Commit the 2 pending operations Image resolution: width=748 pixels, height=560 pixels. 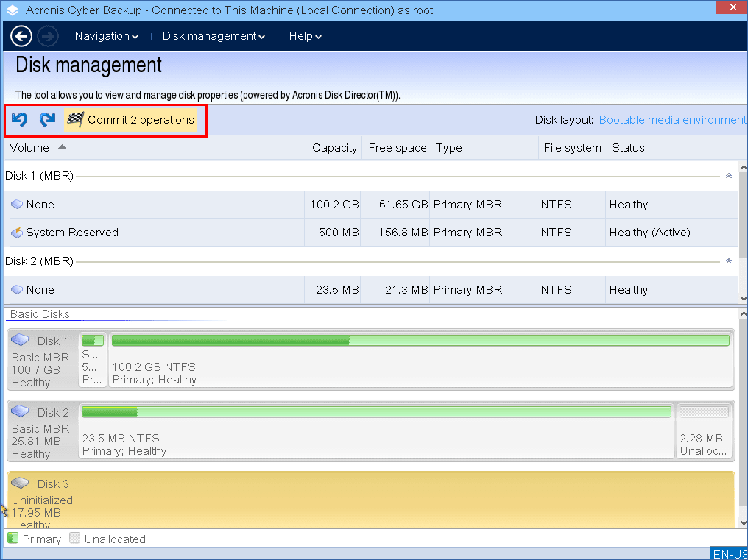[133, 119]
